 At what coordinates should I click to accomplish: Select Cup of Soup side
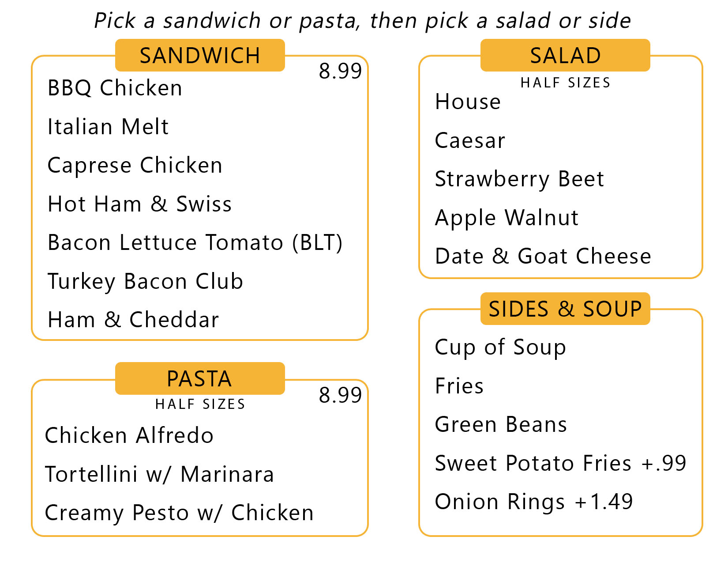point(500,347)
